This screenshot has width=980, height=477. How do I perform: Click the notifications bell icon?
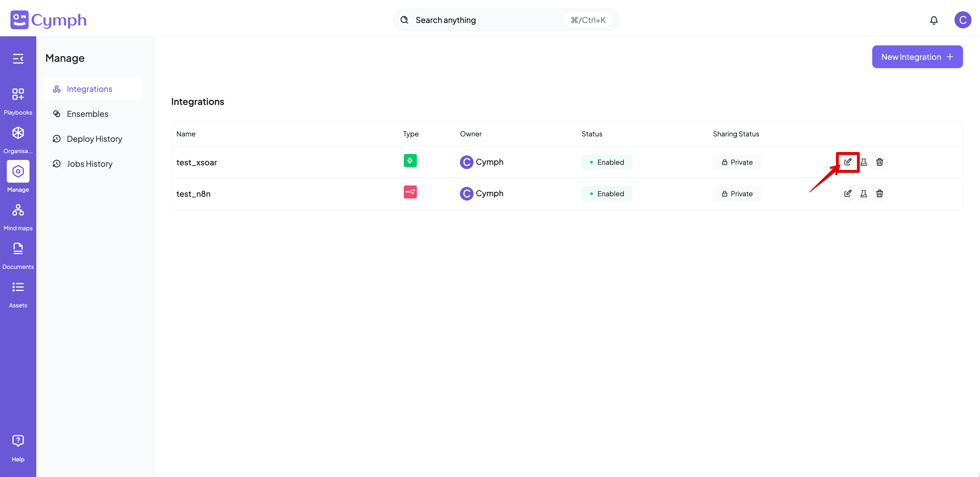[x=934, y=20]
